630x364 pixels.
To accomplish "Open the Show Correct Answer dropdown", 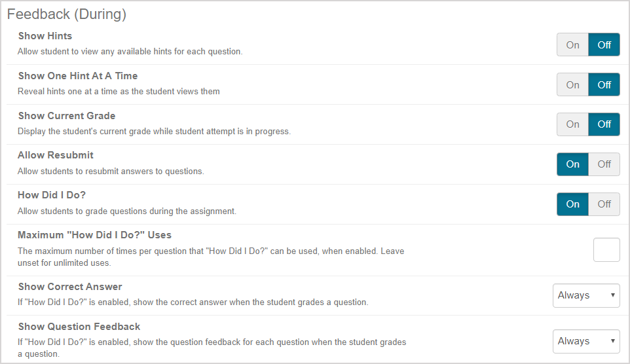I will [x=586, y=295].
